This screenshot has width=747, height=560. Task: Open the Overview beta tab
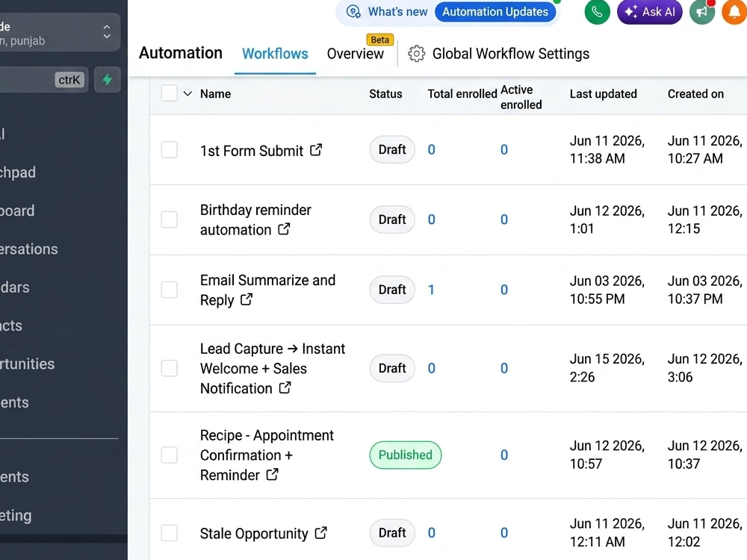[356, 54]
